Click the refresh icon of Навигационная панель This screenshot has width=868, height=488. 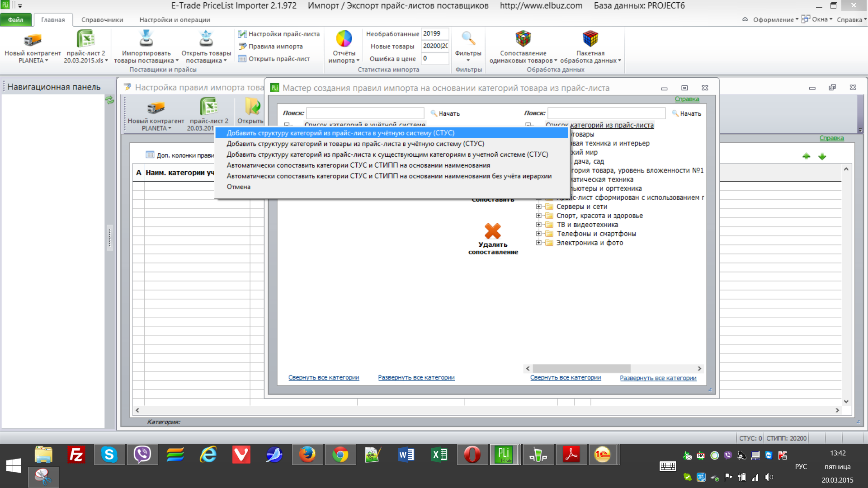110,100
